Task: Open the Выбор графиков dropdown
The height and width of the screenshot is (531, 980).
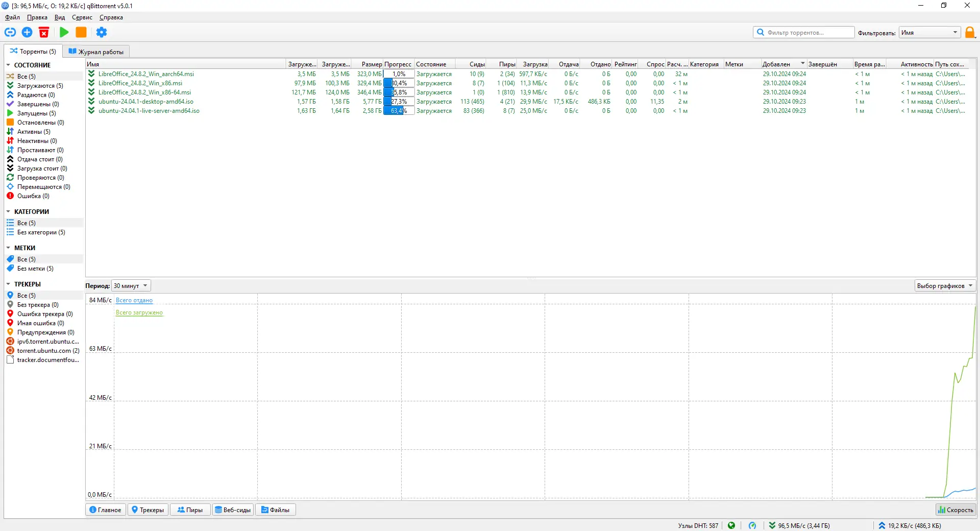Action: point(945,286)
